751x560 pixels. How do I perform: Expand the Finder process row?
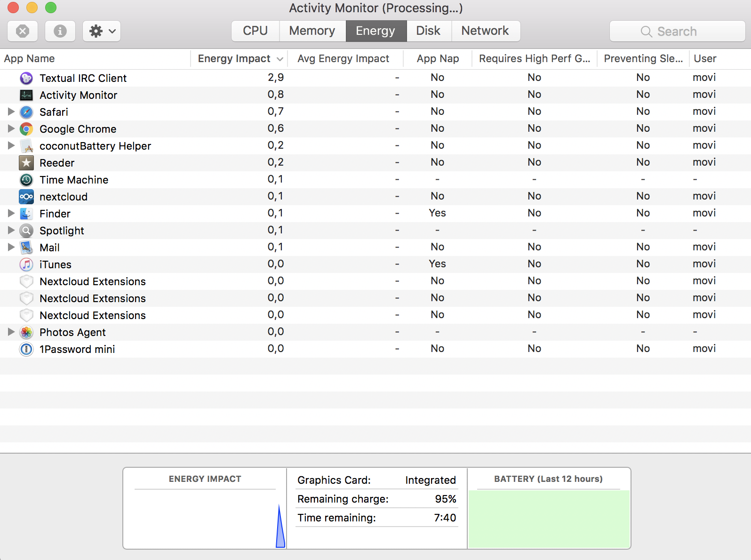11,213
